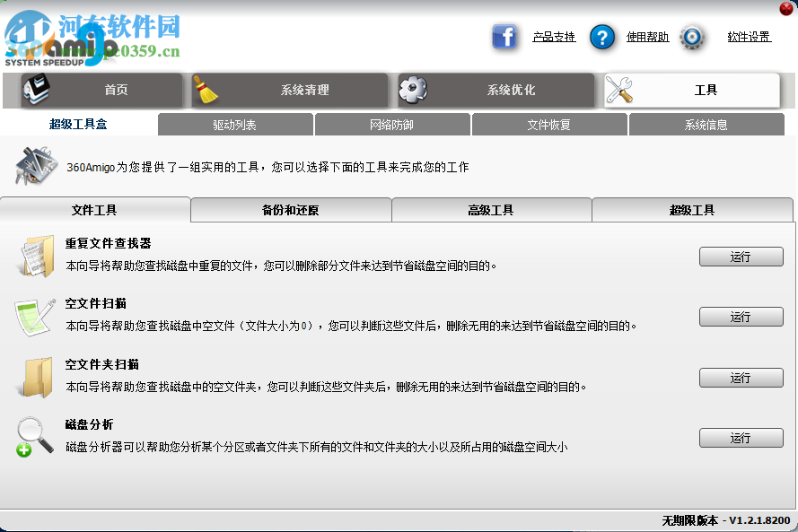The width and height of the screenshot is (798, 532).
Task: Click the 360Amigo intro description text
Action: 267,168
